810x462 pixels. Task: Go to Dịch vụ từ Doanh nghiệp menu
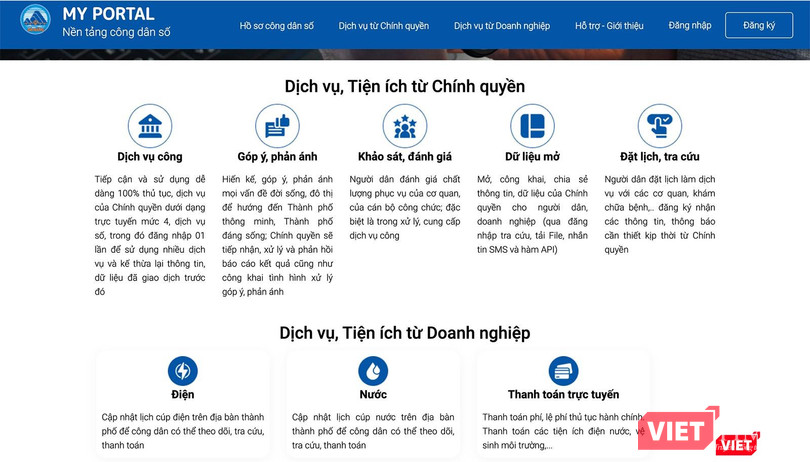[x=502, y=25]
